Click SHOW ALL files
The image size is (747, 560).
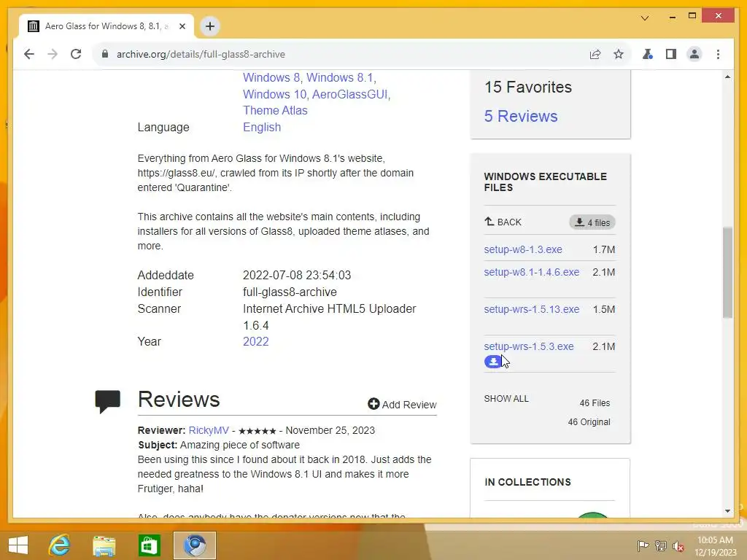(x=506, y=399)
